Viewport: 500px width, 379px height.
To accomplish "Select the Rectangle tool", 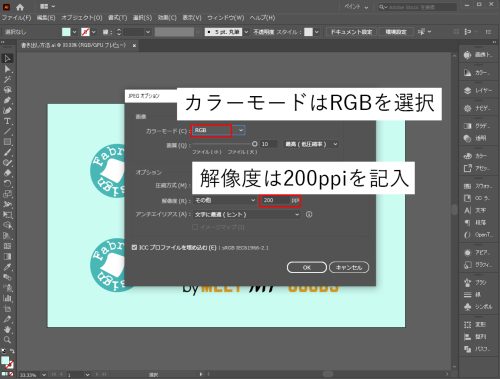I will [x=7, y=142].
